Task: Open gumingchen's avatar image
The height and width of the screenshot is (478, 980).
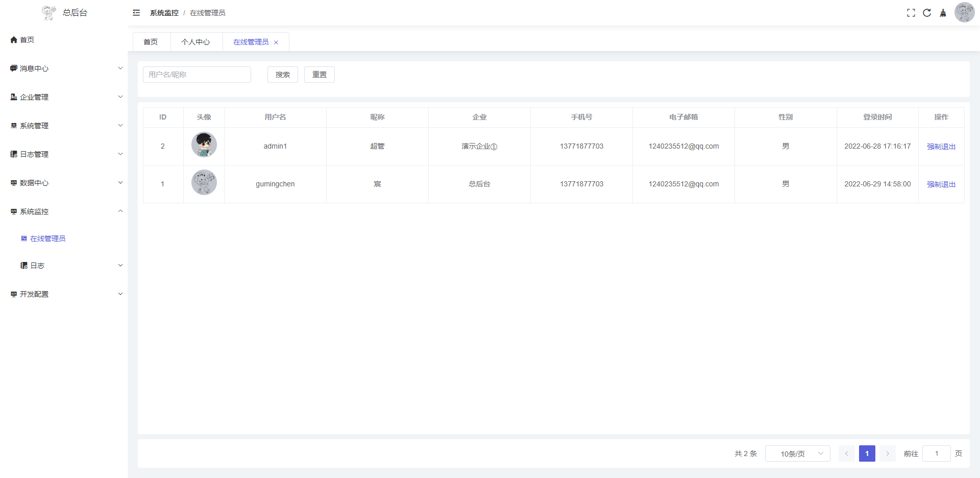Action: coord(204,182)
